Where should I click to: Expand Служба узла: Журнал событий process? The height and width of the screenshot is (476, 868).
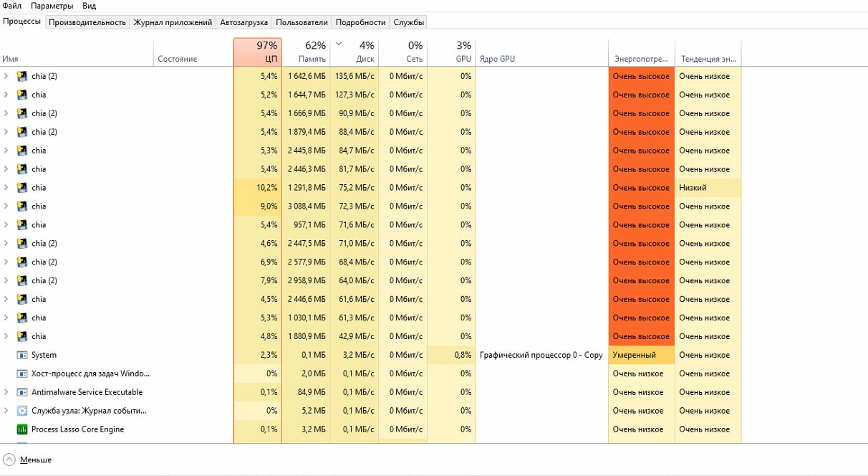click(x=6, y=411)
